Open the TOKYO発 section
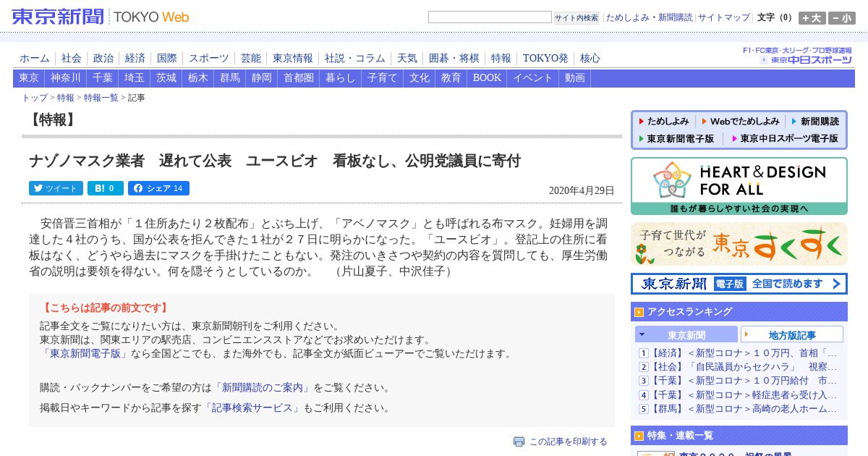 coord(545,58)
